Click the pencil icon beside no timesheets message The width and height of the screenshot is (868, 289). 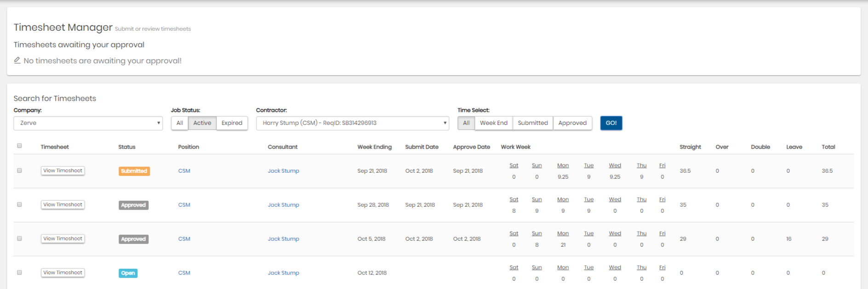click(x=17, y=60)
